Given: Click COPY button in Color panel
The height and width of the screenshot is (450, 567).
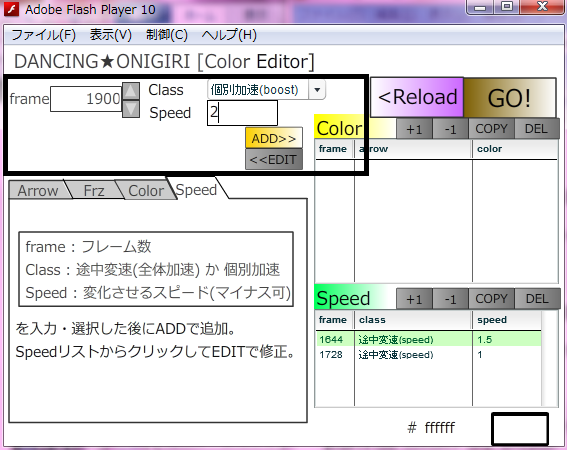Looking at the screenshot, I should coord(491,129).
